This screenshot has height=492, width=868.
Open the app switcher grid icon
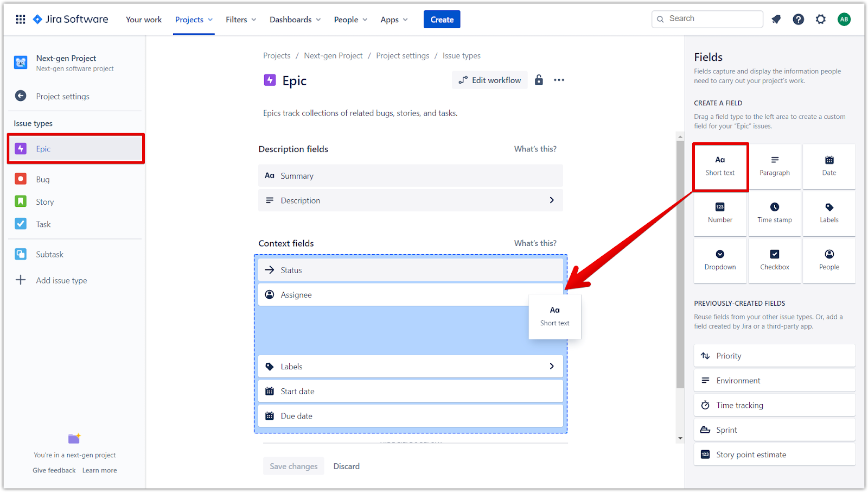click(21, 20)
